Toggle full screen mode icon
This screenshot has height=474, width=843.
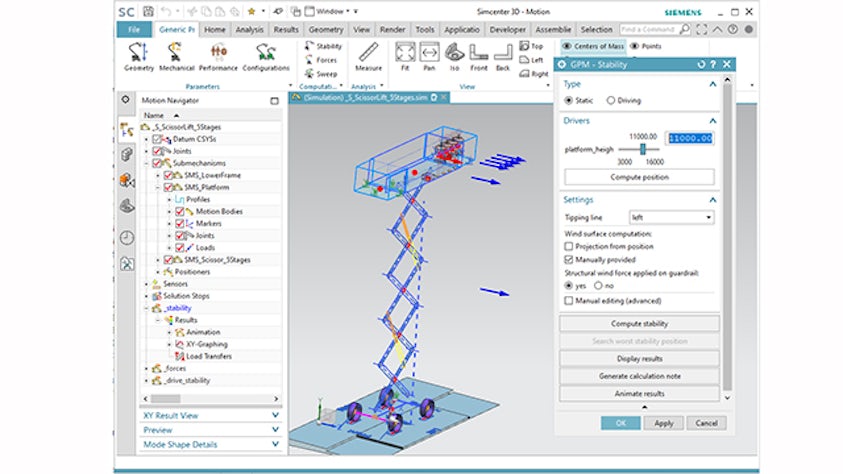(702, 30)
